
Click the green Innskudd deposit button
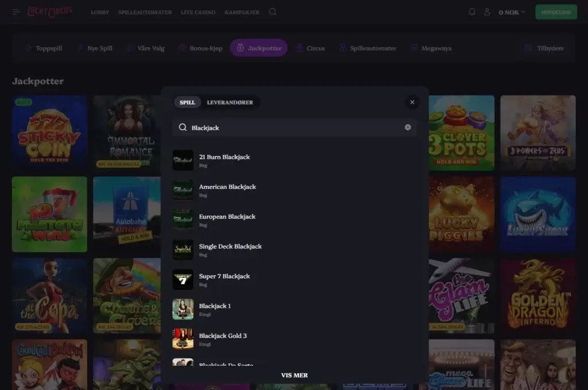tap(556, 12)
